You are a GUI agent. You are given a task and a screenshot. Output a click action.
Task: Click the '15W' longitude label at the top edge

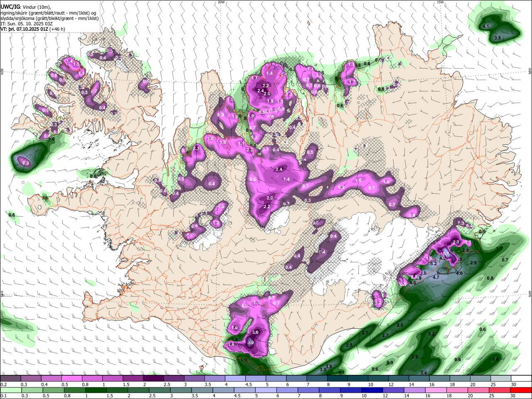click(x=440, y=2)
